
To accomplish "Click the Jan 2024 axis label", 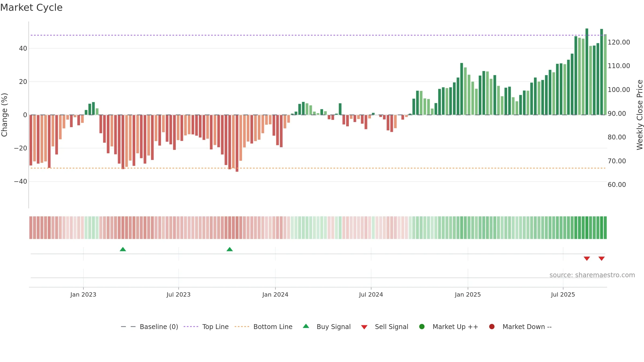I will coord(275,294).
